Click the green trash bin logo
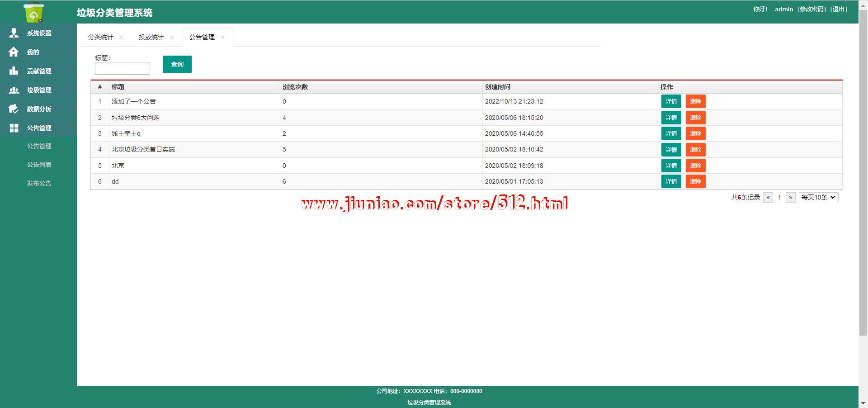868x408 pixels. pos(34,12)
